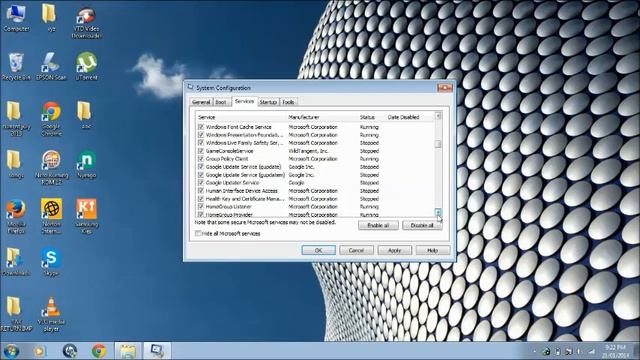The width and height of the screenshot is (640, 360).
Task: Open Mozilla Firefox desktop shortcut
Action: point(16,216)
